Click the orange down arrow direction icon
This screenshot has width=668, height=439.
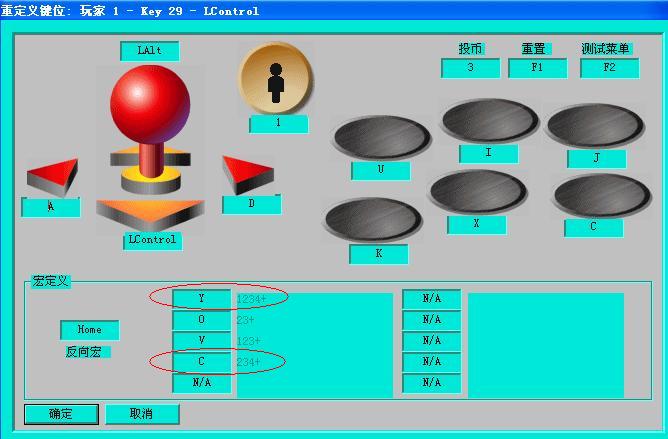[x=150, y=212]
